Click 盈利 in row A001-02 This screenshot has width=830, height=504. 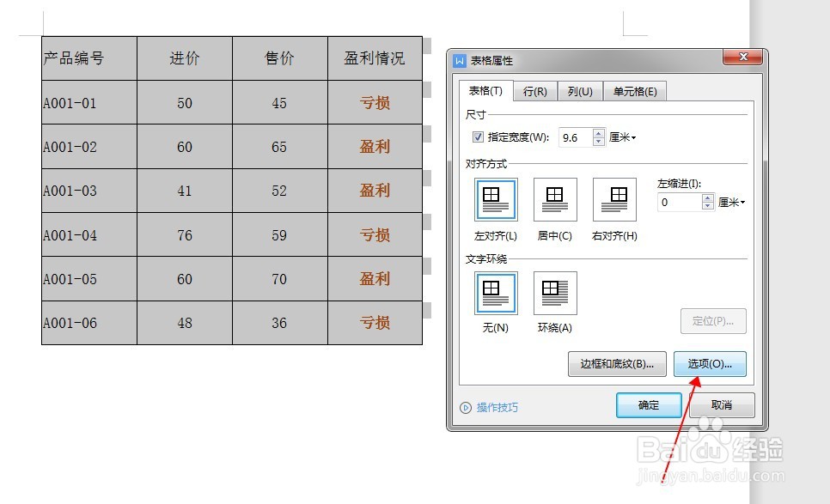coord(375,147)
